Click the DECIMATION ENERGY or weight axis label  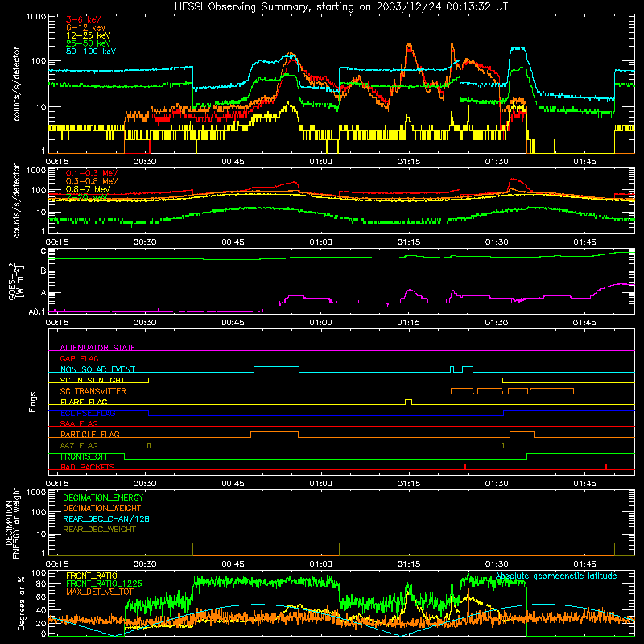tap(12, 522)
